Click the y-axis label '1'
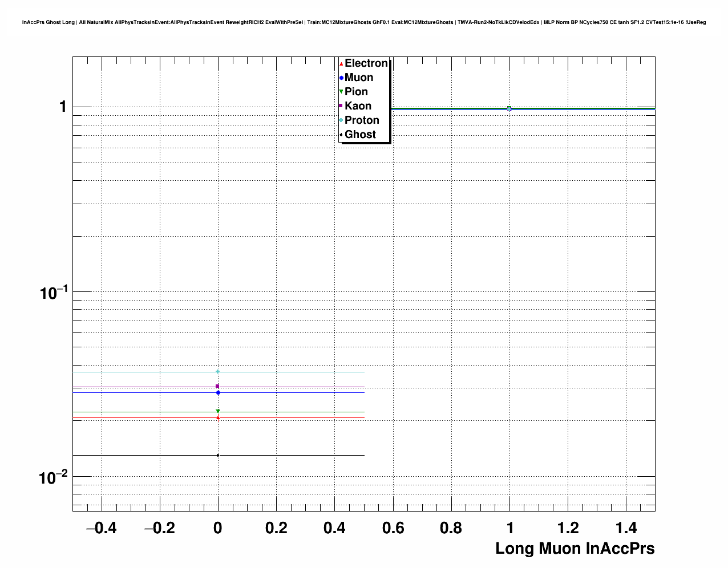This screenshot has width=728, height=568. pyautogui.click(x=63, y=107)
